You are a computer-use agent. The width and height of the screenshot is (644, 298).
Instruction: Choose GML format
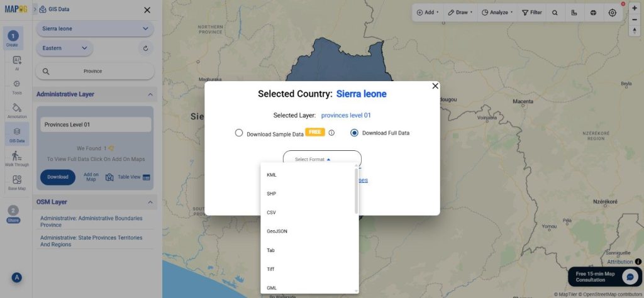coord(308,288)
